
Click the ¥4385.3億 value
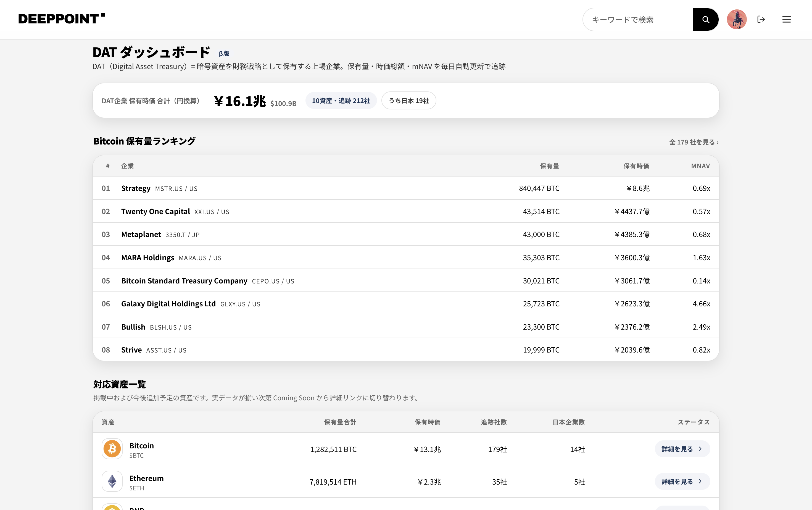632,235
